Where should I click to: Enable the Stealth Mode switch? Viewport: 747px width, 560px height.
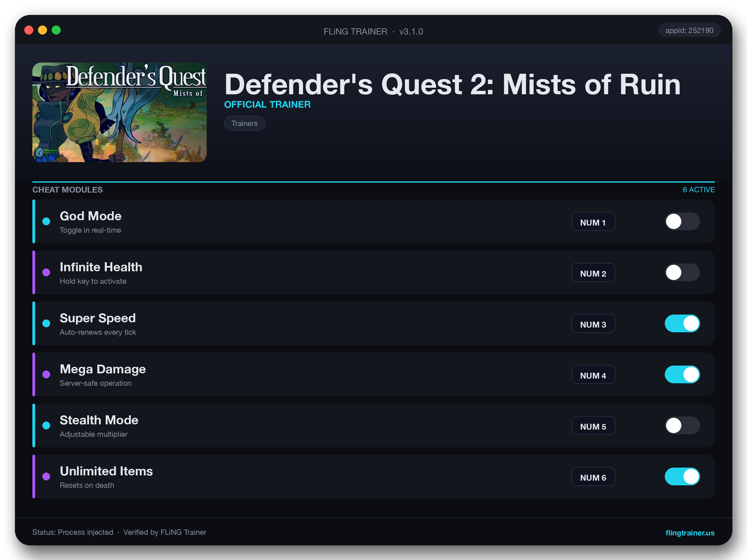(x=682, y=425)
